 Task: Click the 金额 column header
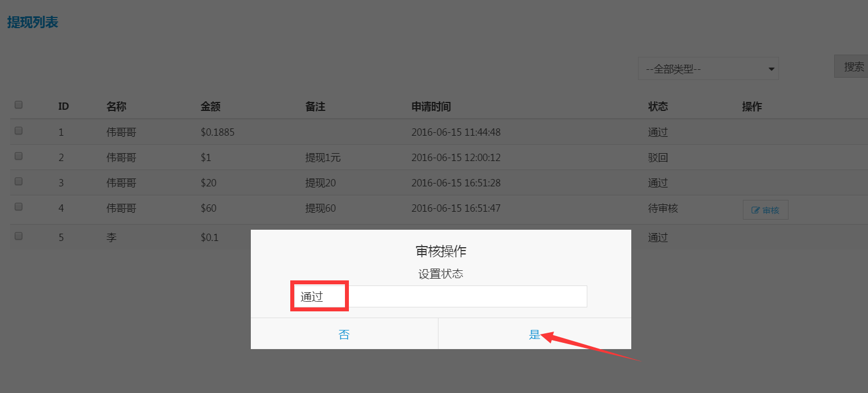tap(210, 106)
